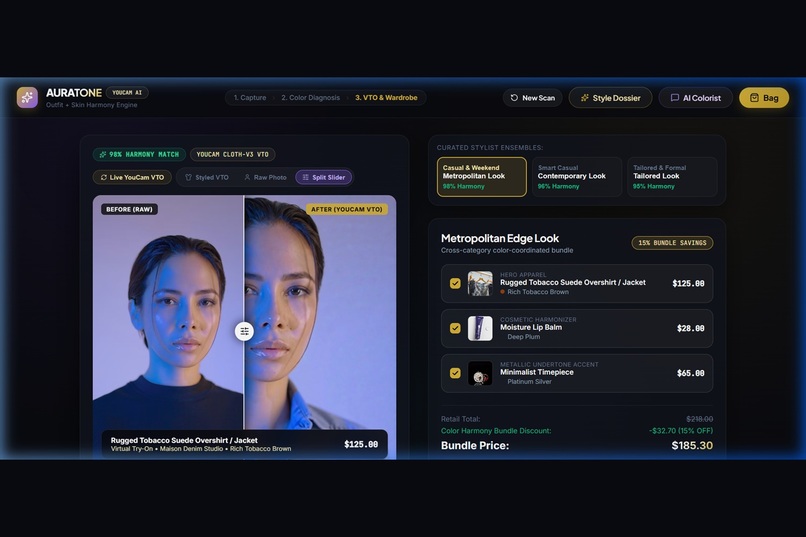Uncheck the Moisture Lip Balm checkbox

455,328
